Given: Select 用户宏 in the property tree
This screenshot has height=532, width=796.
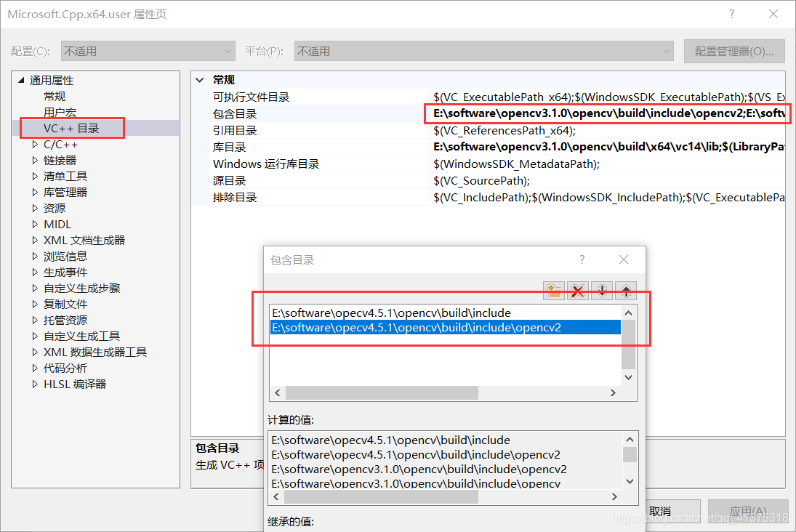Looking at the screenshot, I should [x=60, y=112].
